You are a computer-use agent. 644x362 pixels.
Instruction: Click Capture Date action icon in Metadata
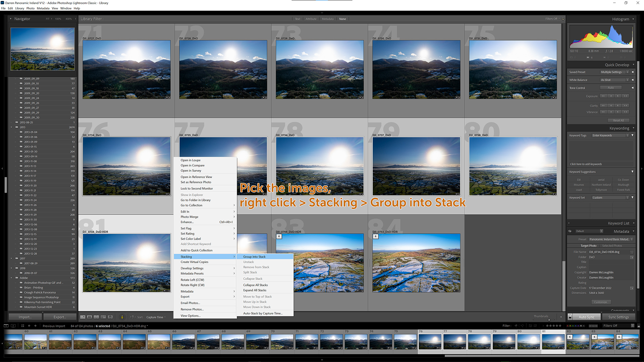coord(632,288)
